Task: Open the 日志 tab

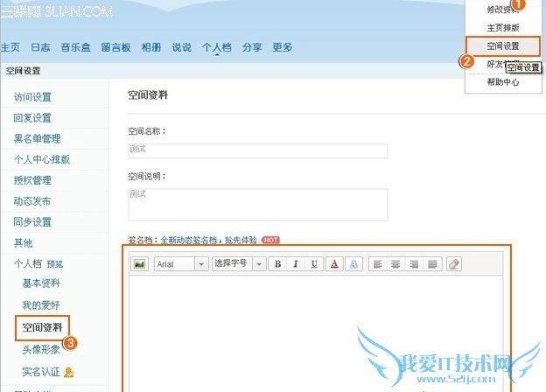Action: pyautogui.click(x=40, y=47)
